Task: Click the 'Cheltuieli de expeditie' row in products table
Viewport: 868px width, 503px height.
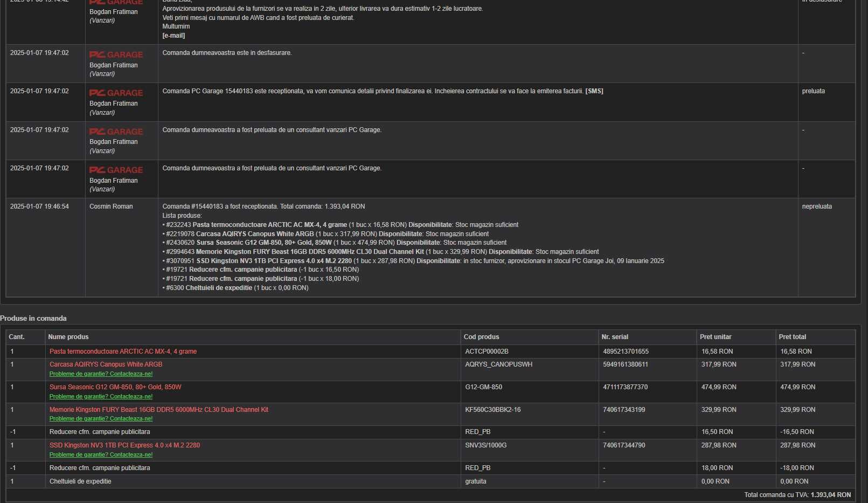Action: pyautogui.click(x=430, y=481)
